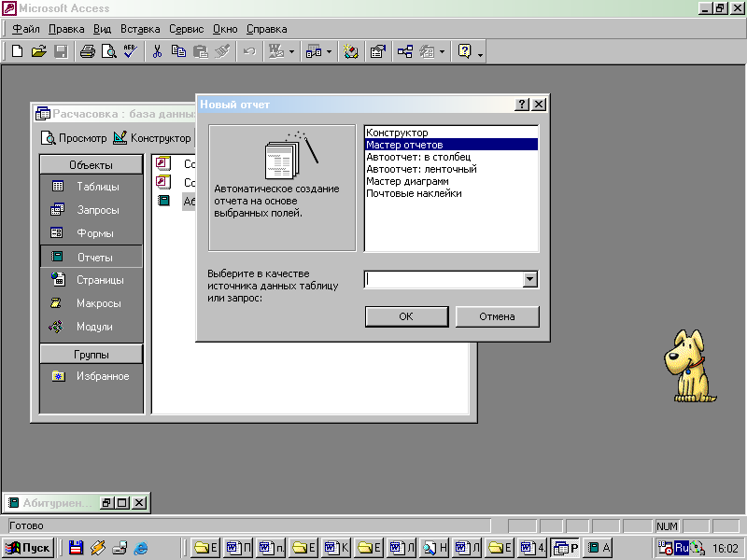Open the Правка menu
The width and height of the screenshot is (747, 560).
pyautogui.click(x=66, y=29)
